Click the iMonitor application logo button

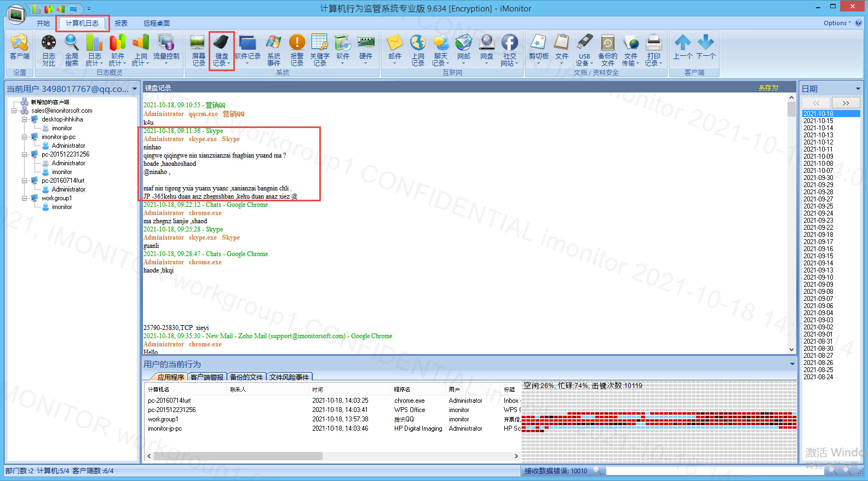[15, 14]
